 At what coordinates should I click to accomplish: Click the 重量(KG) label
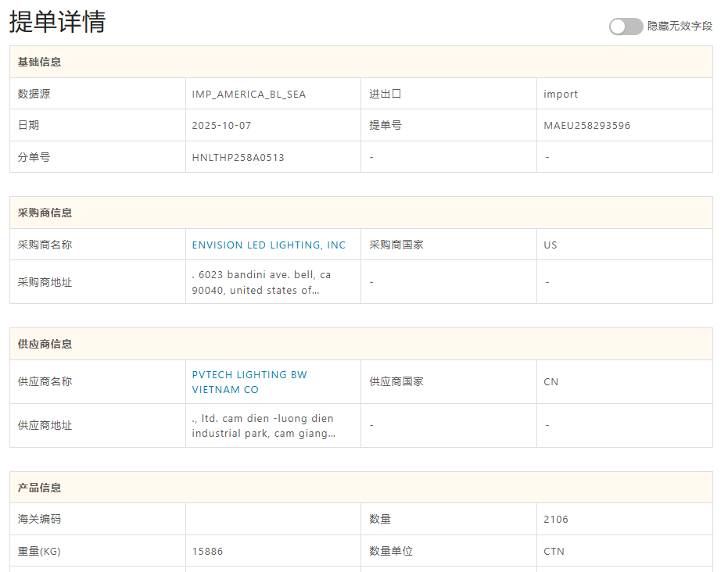39,552
